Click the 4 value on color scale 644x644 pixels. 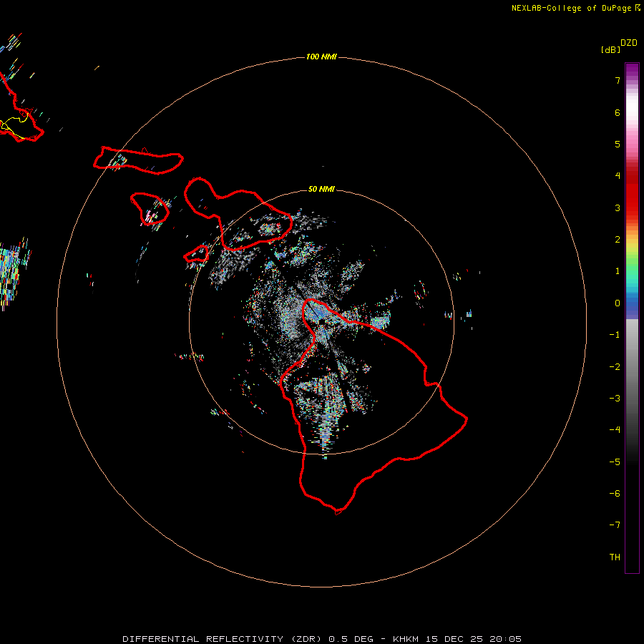(x=618, y=176)
